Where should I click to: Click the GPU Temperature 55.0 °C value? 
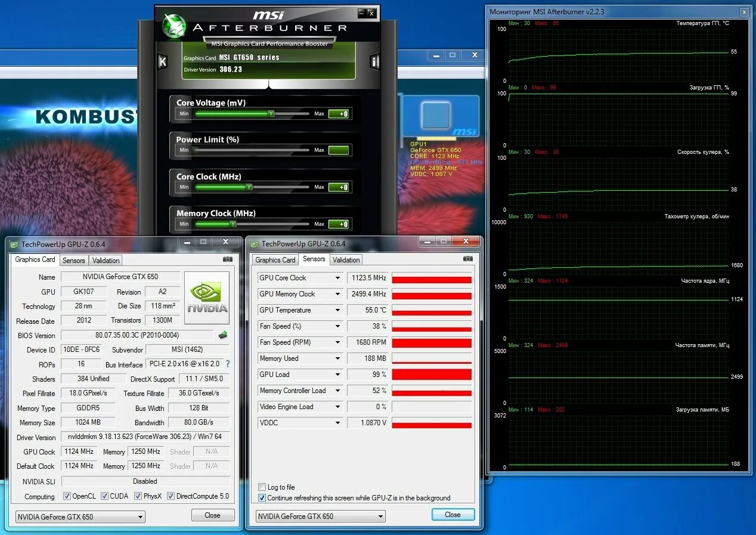click(368, 310)
